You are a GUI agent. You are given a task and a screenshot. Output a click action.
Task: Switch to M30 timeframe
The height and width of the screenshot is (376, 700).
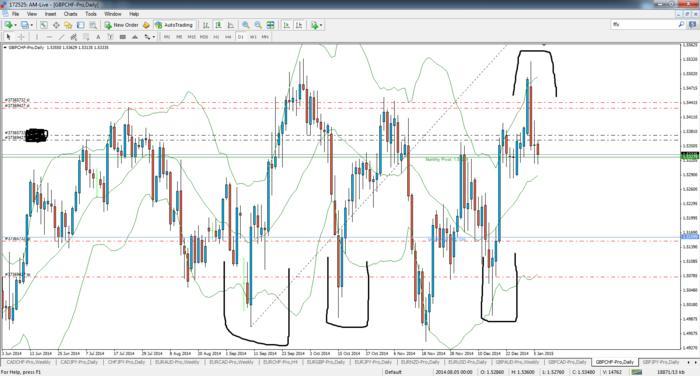204,37
